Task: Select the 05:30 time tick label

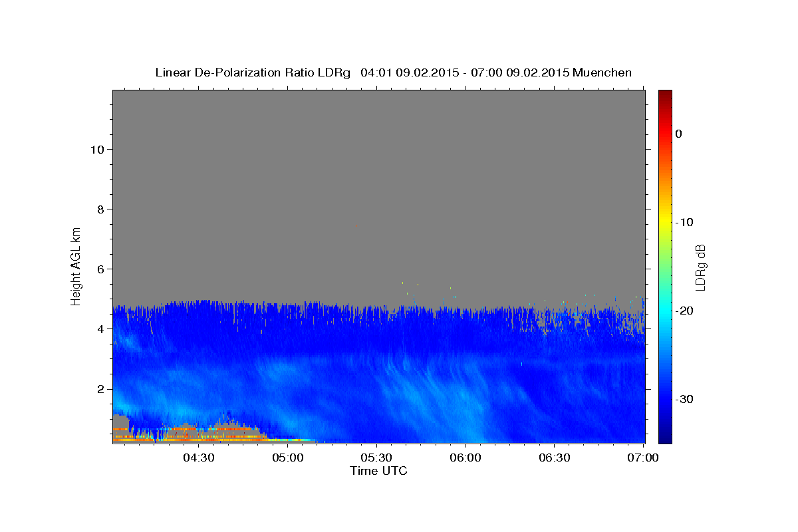Action: coord(376,458)
